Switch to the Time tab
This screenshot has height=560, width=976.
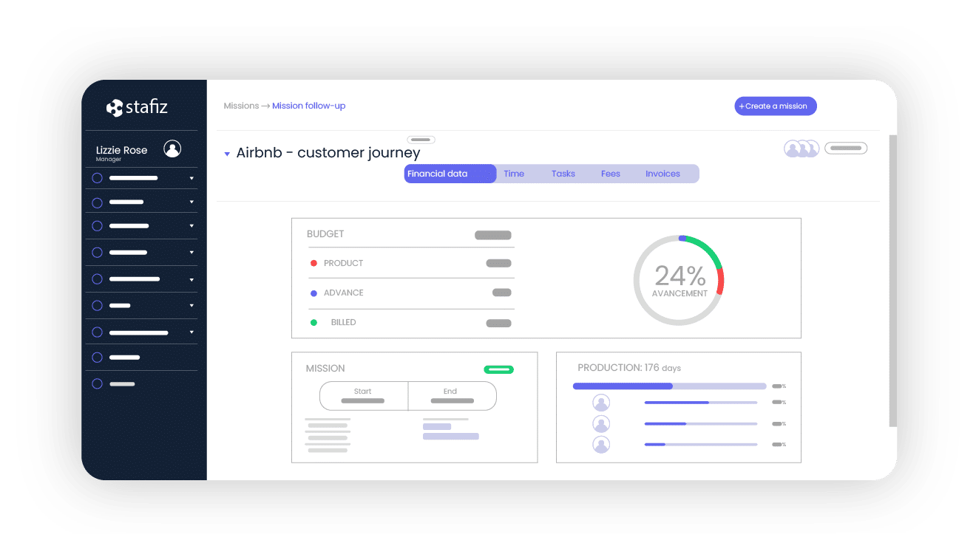tap(514, 174)
